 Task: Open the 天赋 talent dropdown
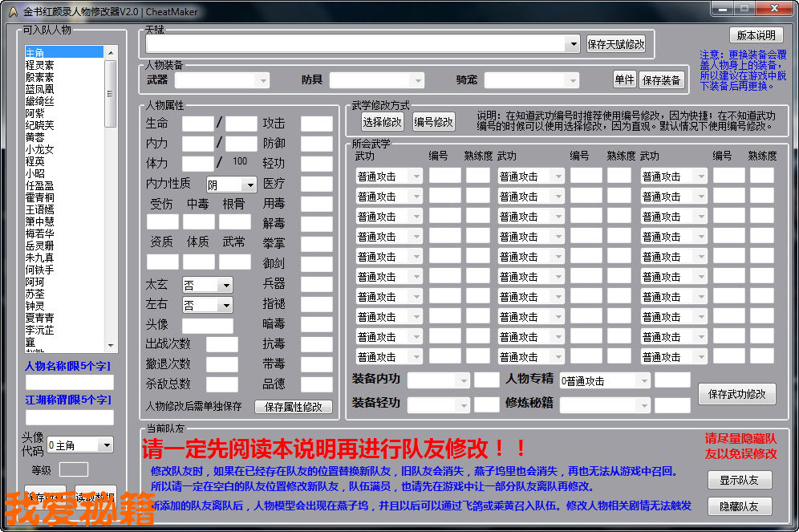[x=572, y=44]
